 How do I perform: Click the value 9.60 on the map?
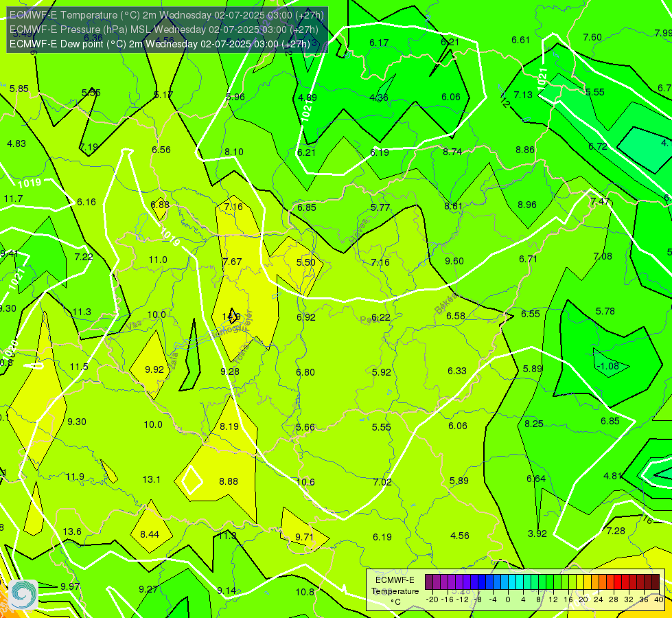tap(454, 261)
